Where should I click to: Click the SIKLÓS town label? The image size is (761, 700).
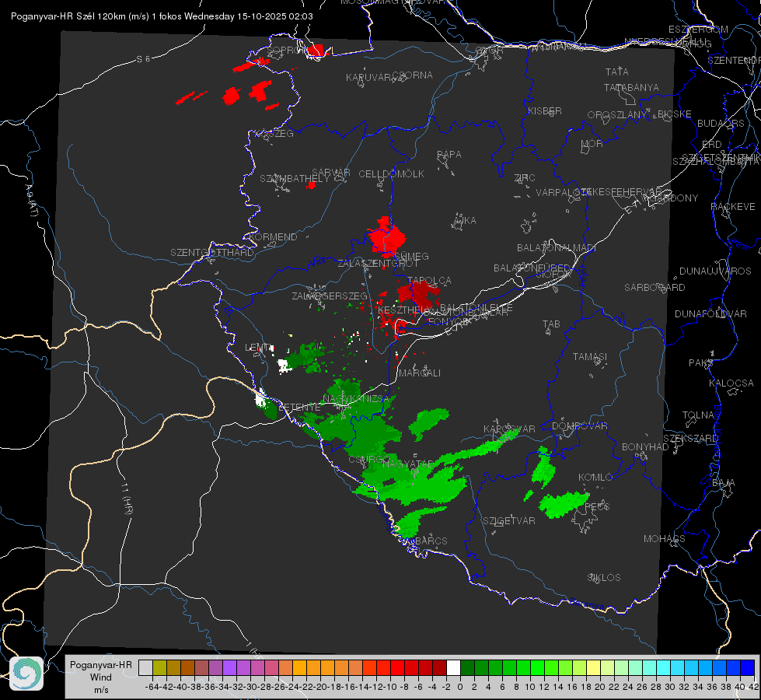pos(604,577)
